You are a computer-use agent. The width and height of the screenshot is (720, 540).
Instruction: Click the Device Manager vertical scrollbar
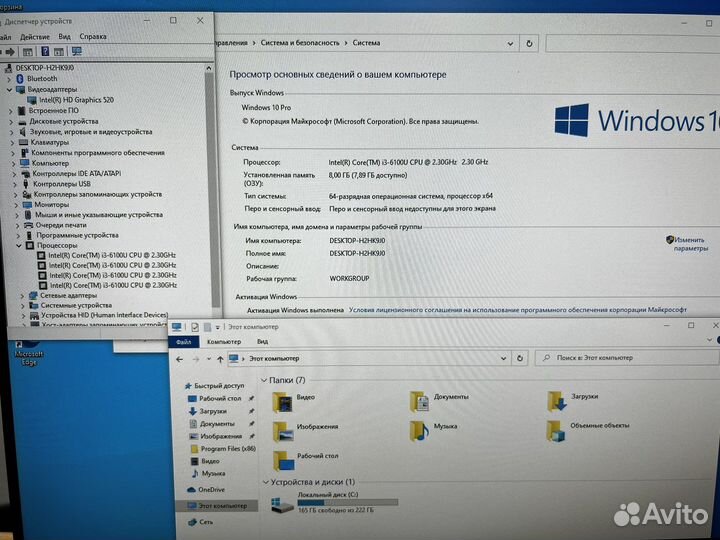click(x=210, y=188)
